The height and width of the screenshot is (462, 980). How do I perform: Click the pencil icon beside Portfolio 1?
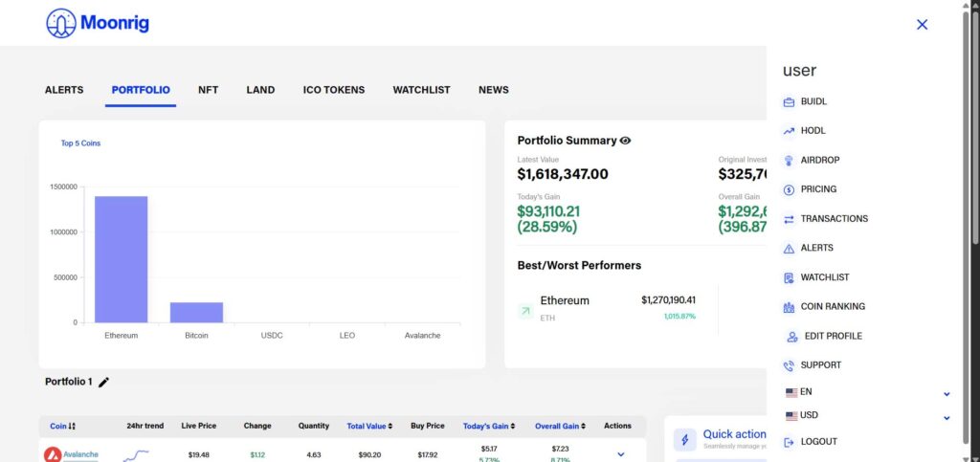click(x=103, y=382)
